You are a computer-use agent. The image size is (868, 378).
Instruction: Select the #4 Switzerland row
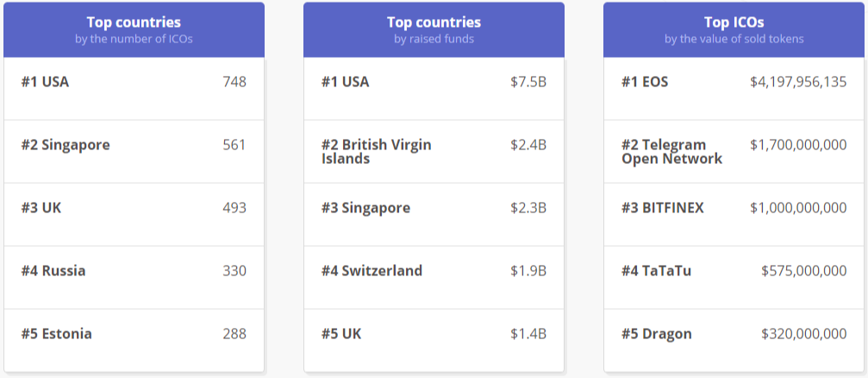tap(434, 271)
